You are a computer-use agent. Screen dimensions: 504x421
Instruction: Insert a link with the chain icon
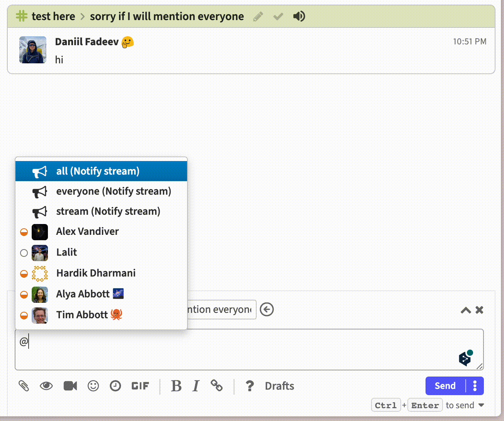217,386
